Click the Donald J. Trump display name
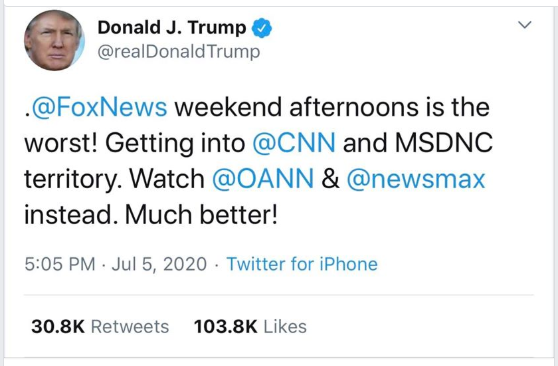Viewport: 558px width, 366px height. (172, 28)
